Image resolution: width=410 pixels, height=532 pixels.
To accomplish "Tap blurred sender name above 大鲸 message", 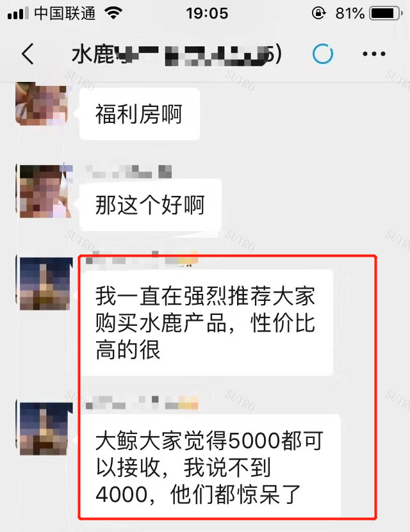I will click(x=142, y=403).
